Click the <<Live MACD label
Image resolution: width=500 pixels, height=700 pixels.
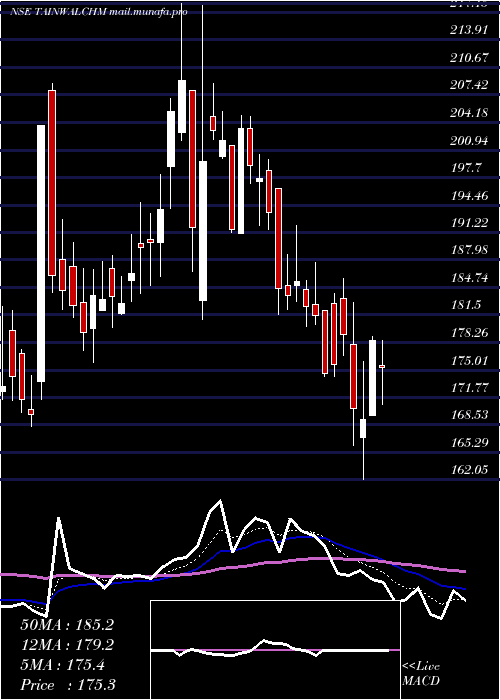tap(421, 673)
